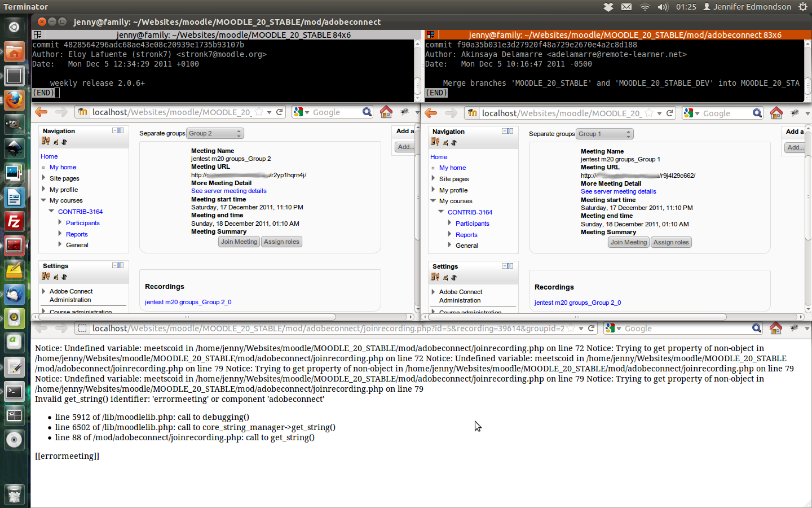
Task: Click Join Meeting in left pane
Action: [239, 242]
